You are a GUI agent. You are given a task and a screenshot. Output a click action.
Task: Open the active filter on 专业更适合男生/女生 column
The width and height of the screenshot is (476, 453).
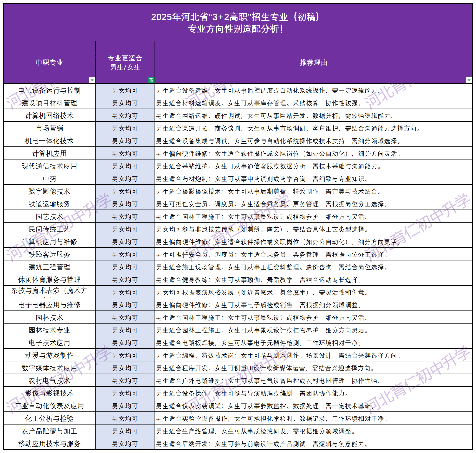click(151, 80)
